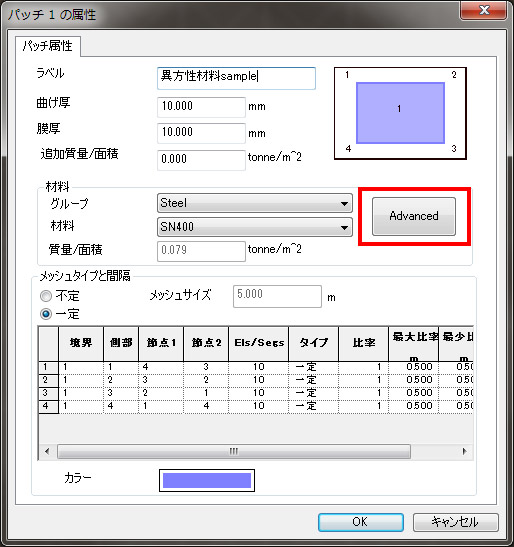The image size is (514, 547).
Task: Click the Advanced button
Action: (x=414, y=216)
